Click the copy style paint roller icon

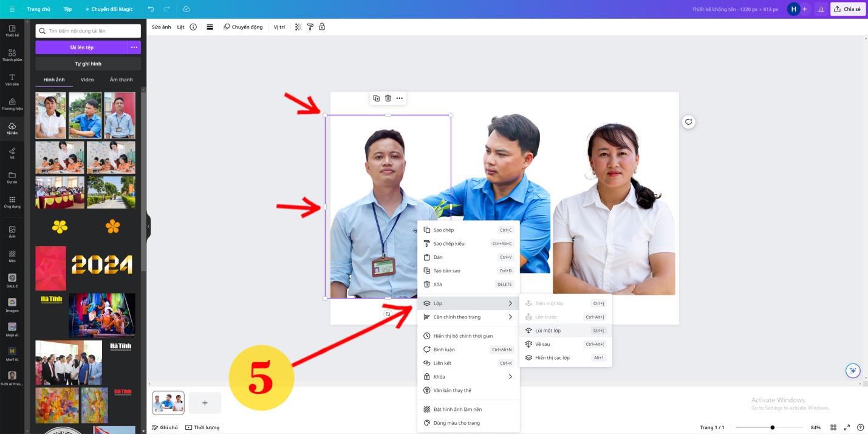click(x=310, y=27)
